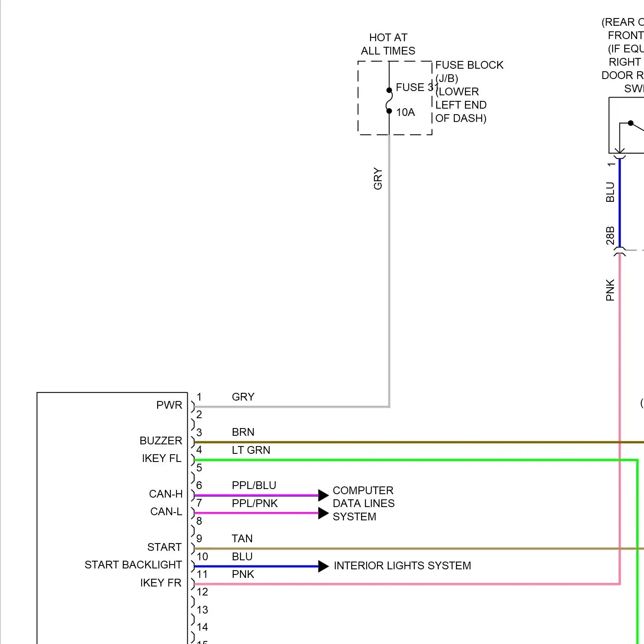Select the START BACKLIGHT label
644x644 pixels.
133,565
